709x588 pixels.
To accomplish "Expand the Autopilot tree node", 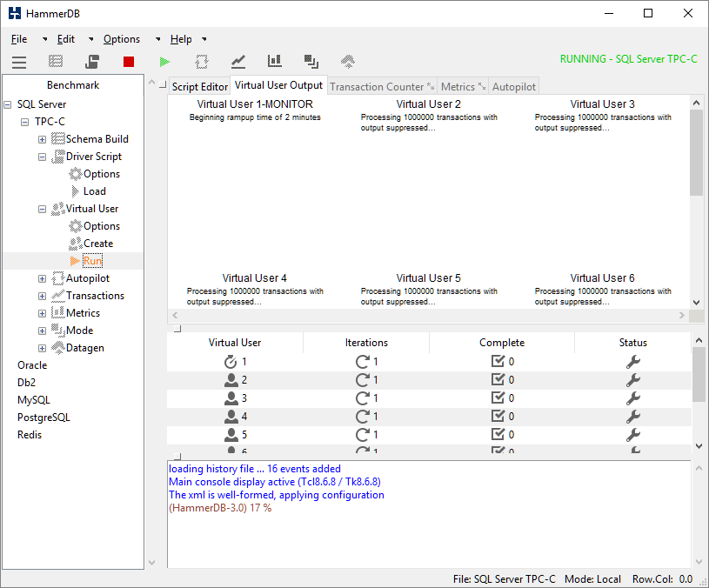I will [42, 278].
